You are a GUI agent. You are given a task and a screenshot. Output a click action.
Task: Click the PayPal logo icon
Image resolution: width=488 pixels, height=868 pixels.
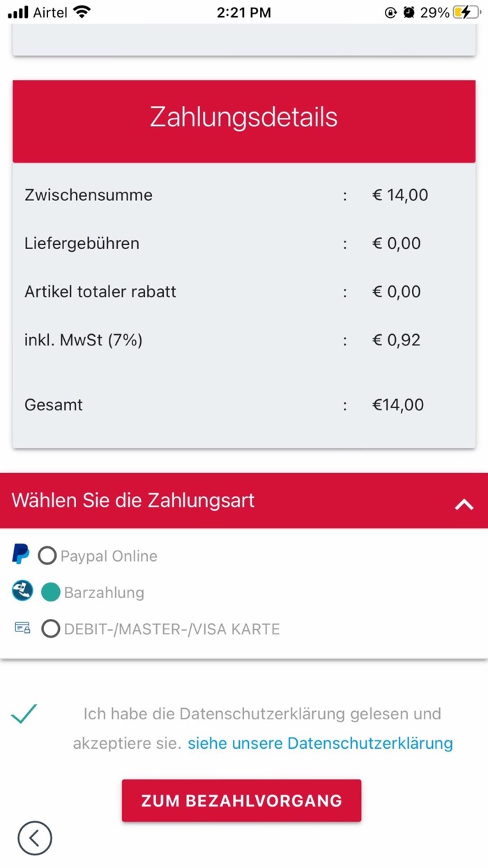[21, 555]
